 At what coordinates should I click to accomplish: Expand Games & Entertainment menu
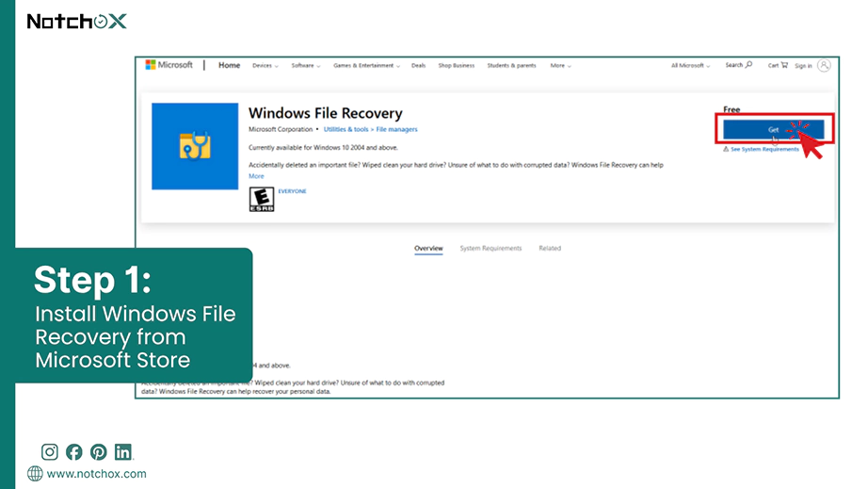click(x=366, y=65)
